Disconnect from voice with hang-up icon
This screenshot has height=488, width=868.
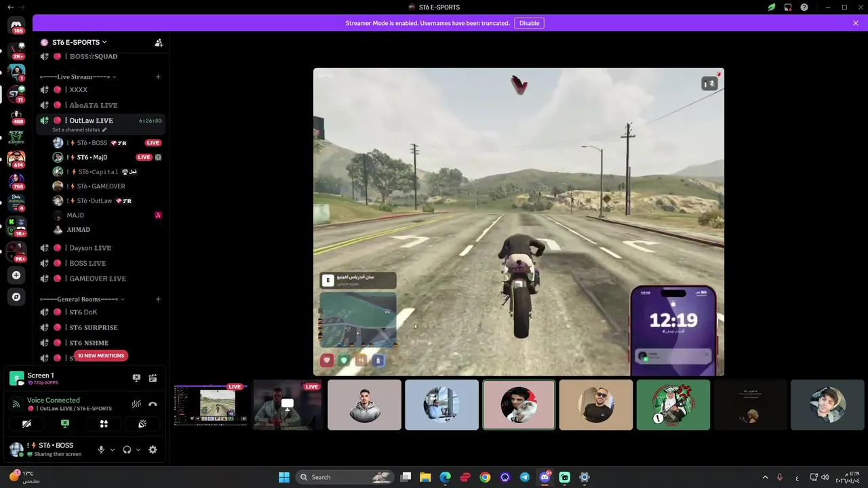click(x=153, y=404)
